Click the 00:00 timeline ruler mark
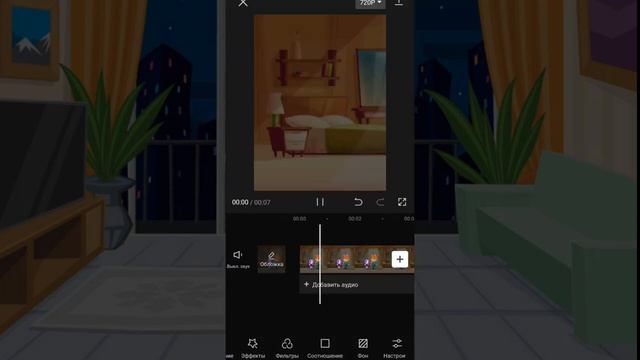The height and width of the screenshot is (360, 640). (x=300, y=219)
